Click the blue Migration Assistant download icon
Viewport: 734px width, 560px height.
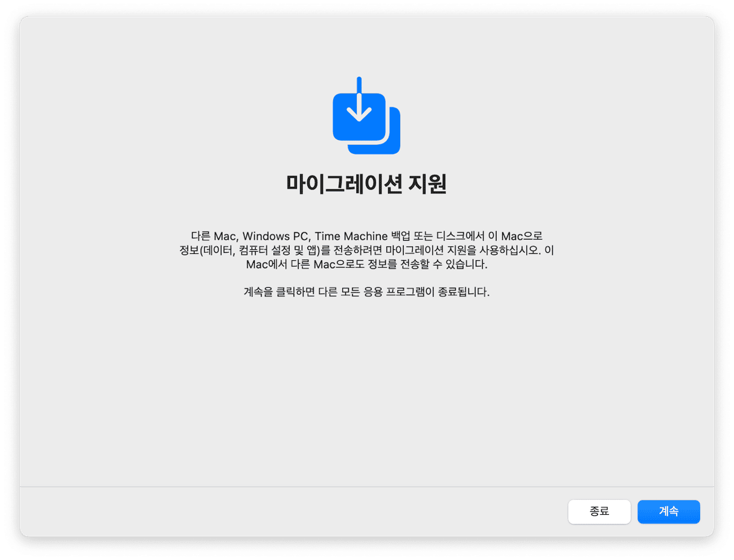[x=366, y=115]
